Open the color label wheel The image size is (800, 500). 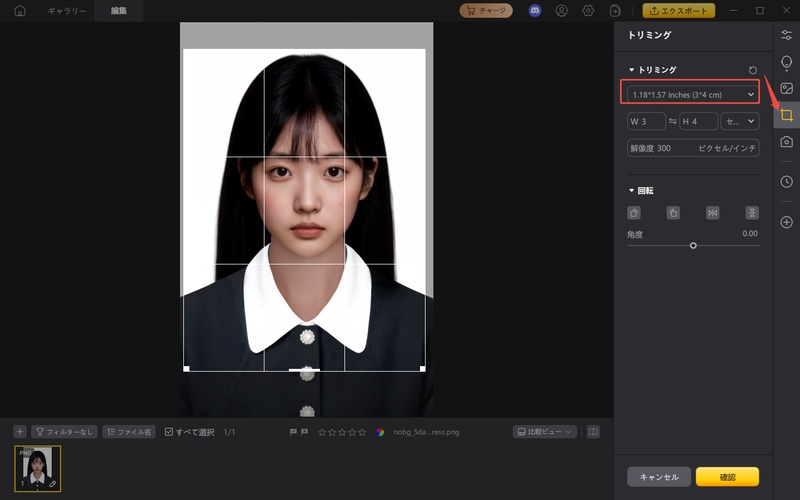pyautogui.click(x=380, y=432)
